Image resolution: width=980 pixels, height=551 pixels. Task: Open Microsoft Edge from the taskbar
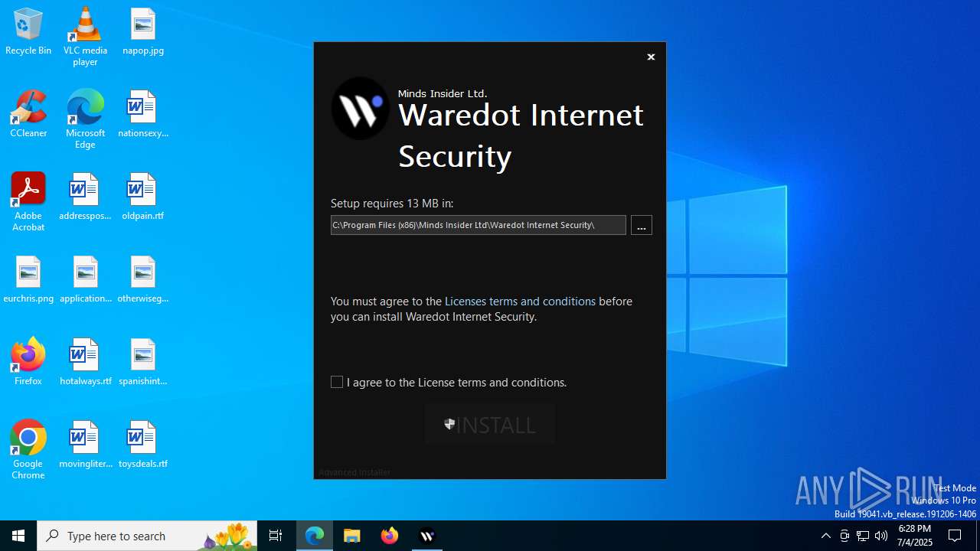tap(315, 536)
